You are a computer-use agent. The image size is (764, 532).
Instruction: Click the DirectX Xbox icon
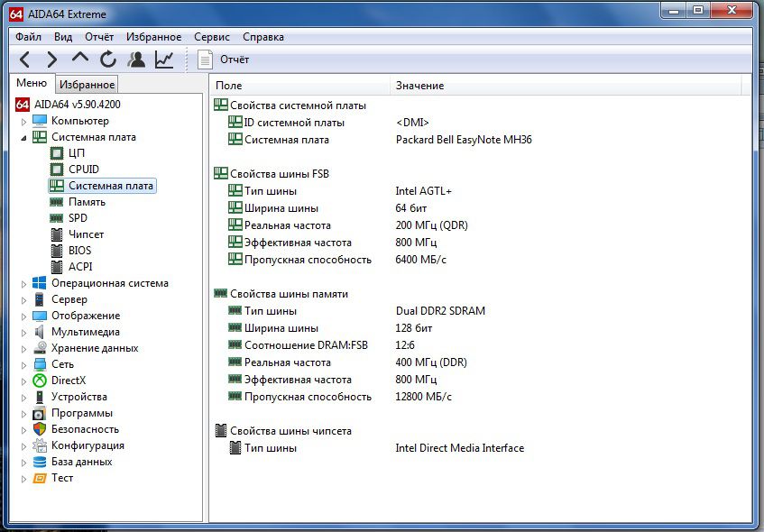(40, 381)
